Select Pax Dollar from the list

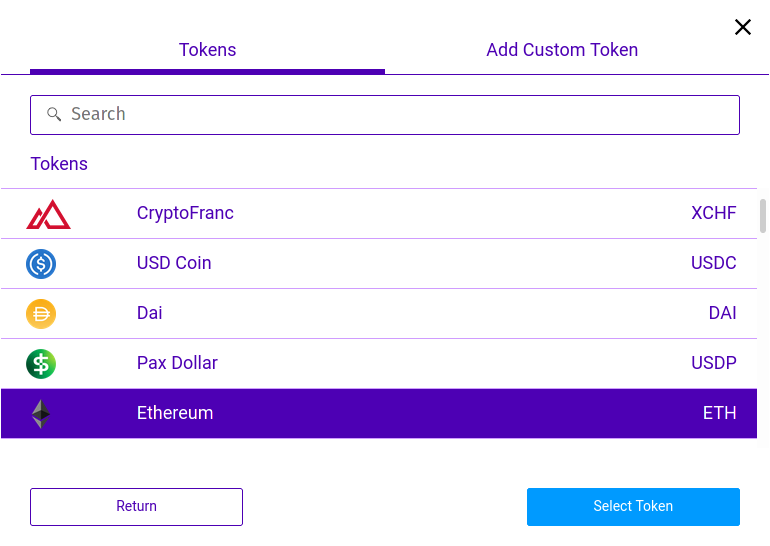379,364
